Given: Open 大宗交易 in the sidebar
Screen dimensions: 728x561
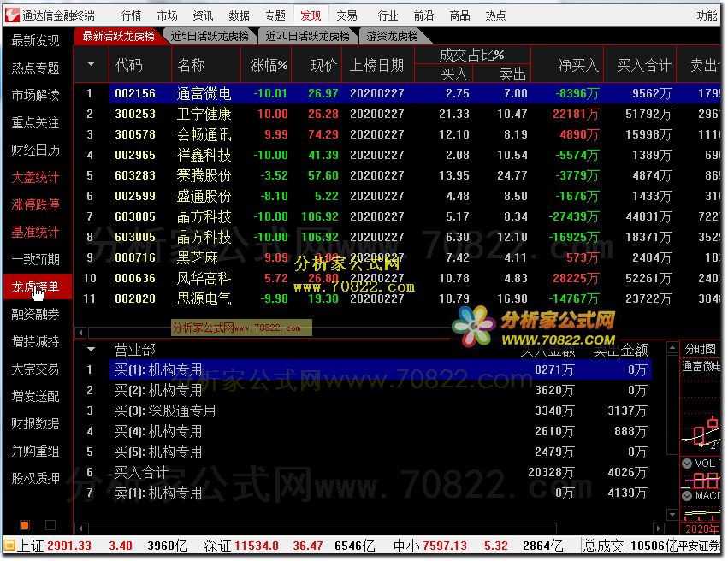Looking at the screenshot, I should coord(35,369).
